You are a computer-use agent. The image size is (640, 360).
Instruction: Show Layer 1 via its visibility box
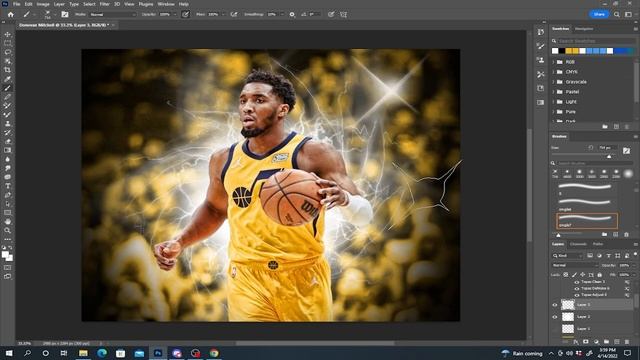pyautogui.click(x=555, y=329)
